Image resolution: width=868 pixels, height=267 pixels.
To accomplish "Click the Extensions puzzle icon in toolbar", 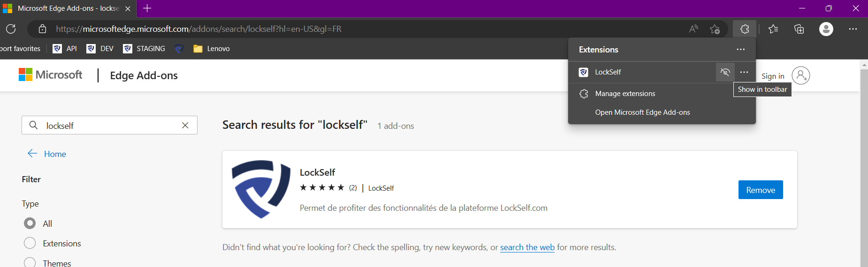I will click(x=745, y=29).
